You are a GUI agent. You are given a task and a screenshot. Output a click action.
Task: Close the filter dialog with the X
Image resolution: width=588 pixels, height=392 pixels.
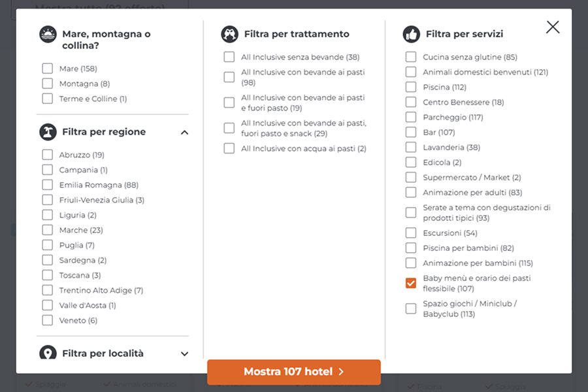(x=553, y=27)
